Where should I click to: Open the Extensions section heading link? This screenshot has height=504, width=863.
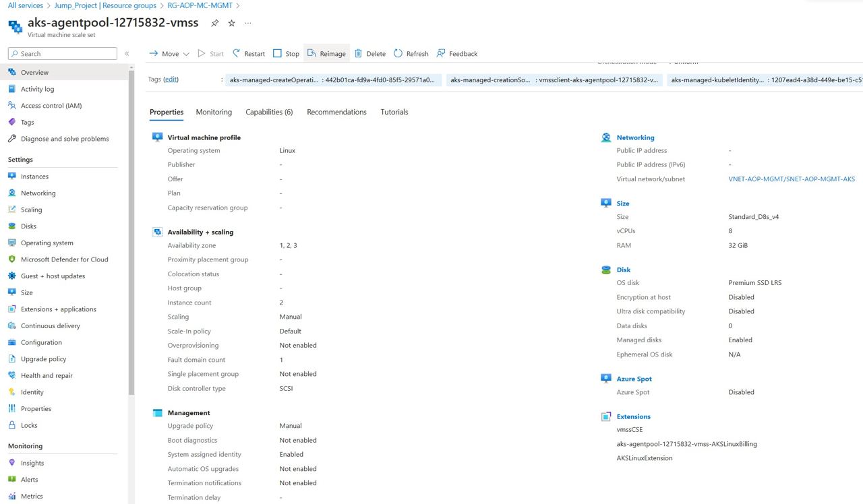tap(634, 416)
